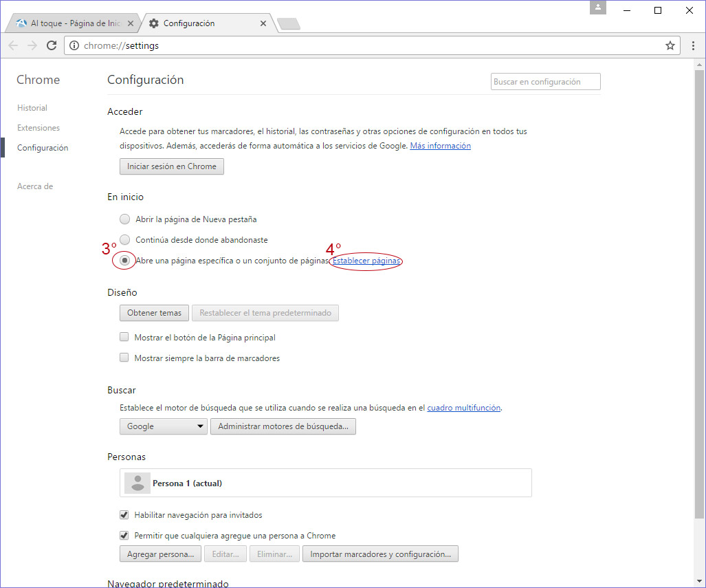Enable 'Mostrar el botón de la Página principal'
Screen dimensions: 706x588
click(x=124, y=337)
